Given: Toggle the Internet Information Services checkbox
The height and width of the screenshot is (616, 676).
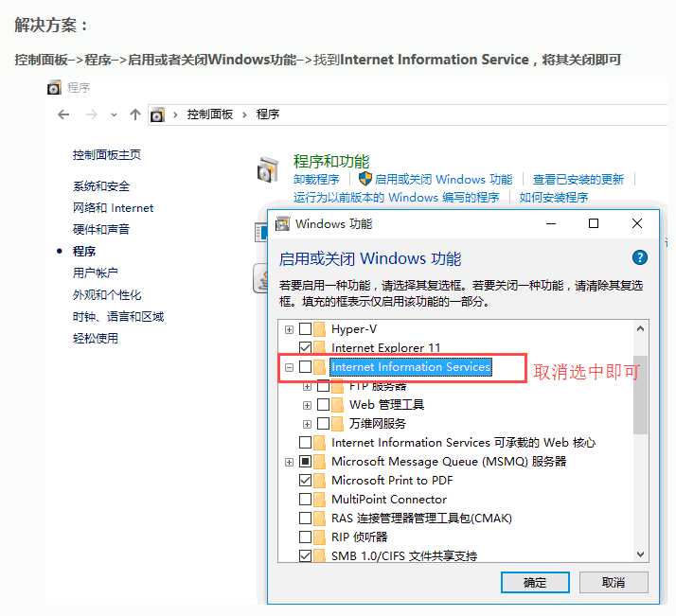Looking at the screenshot, I should 305,366.
